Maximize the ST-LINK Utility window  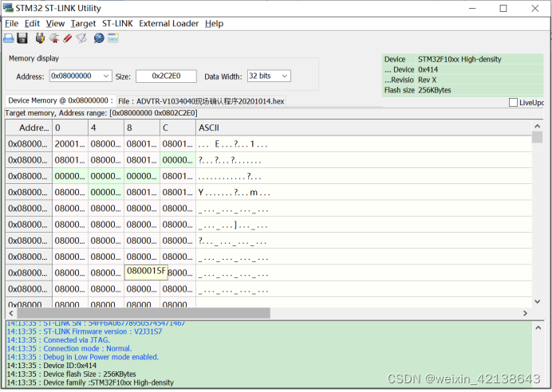pyautogui.click(x=503, y=8)
